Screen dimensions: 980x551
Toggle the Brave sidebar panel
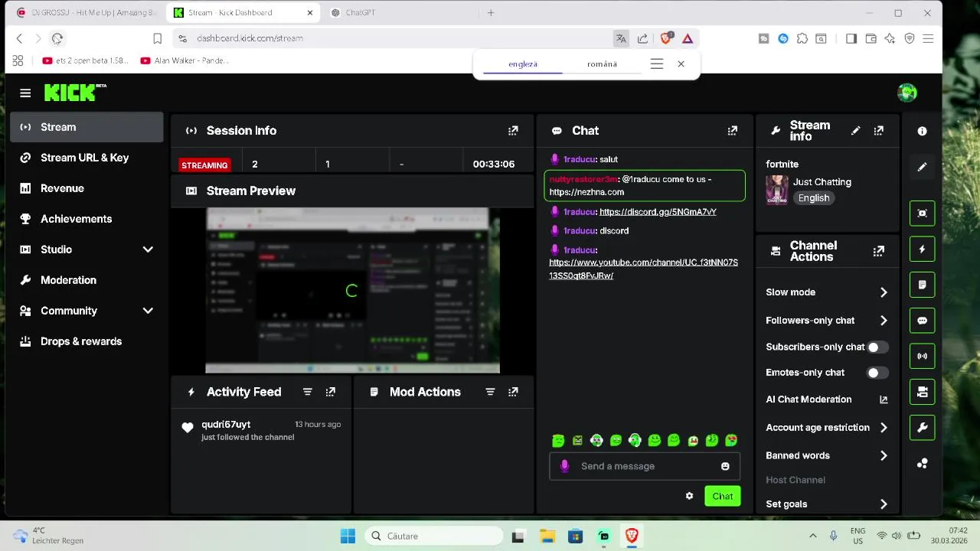[x=851, y=38]
